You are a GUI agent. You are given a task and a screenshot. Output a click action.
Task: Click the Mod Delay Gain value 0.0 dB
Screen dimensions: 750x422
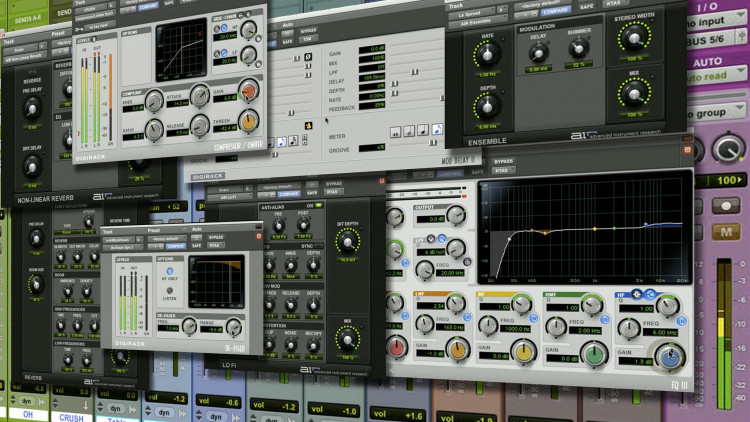tap(372, 49)
